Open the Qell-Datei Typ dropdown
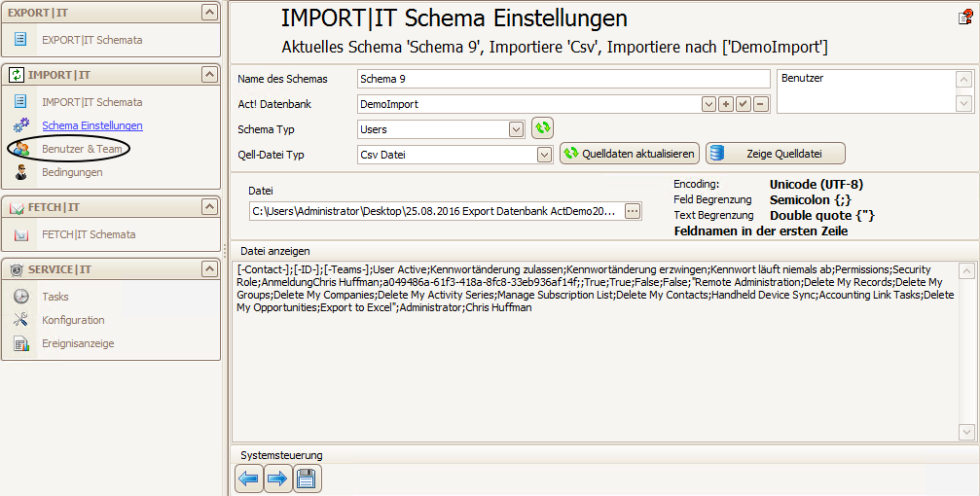The height and width of the screenshot is (496, 980). pos(545,155)
